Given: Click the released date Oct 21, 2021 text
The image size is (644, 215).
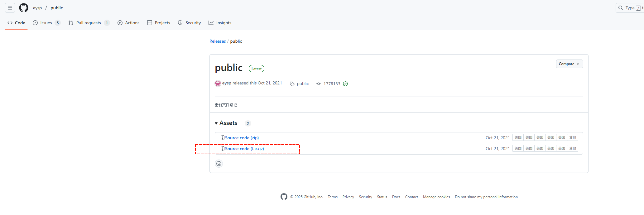Looking at the screenshot, I should tap(270, 83).
